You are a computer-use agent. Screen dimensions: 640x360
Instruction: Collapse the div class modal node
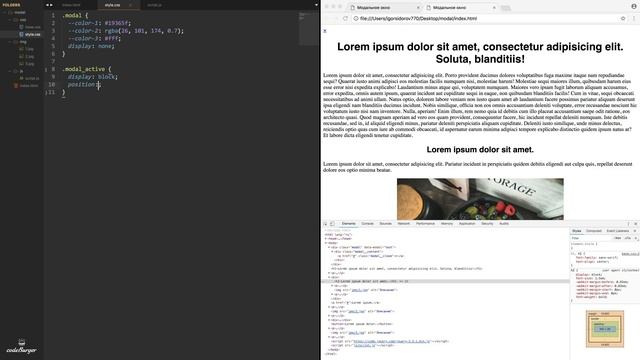[329, 247]
